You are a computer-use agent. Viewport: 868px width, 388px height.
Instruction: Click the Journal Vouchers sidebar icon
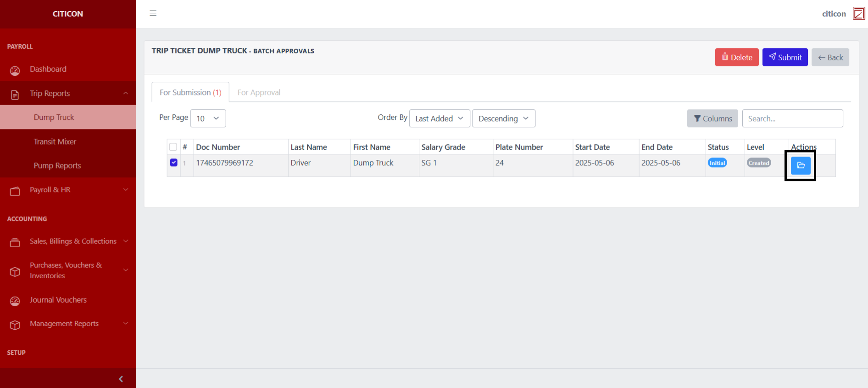point(15,301)
